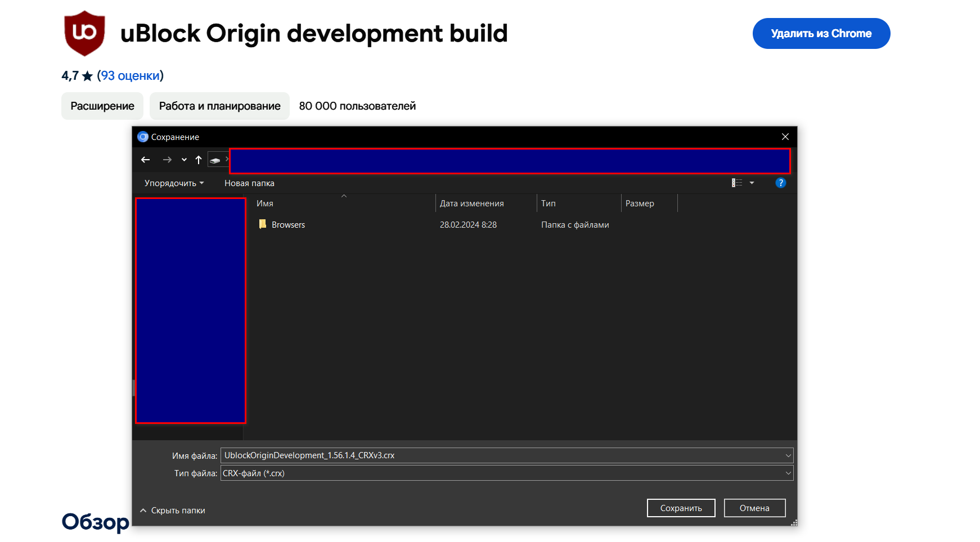
Task: Close the Сохранение dialog
Action: pyautogui.click(x=785, y=137)
